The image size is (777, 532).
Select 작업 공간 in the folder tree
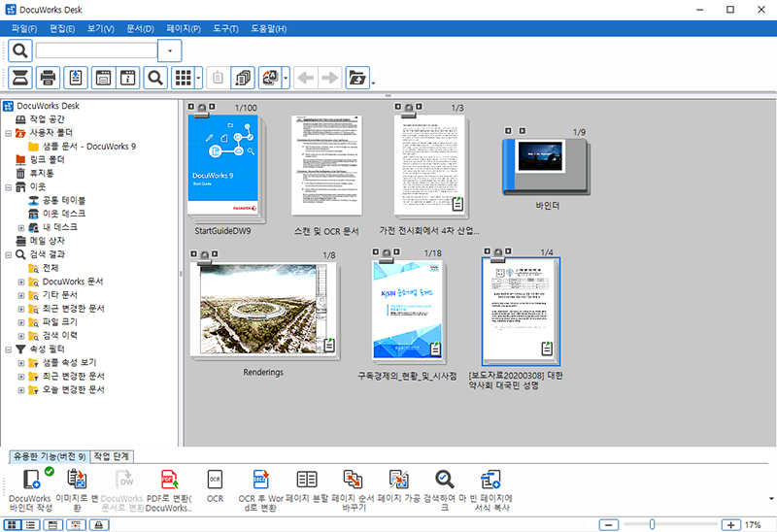[x=47, y=119]
